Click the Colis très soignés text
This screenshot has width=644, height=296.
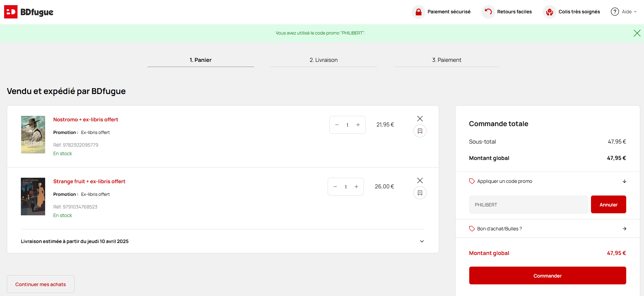click(x=579, y=12)
